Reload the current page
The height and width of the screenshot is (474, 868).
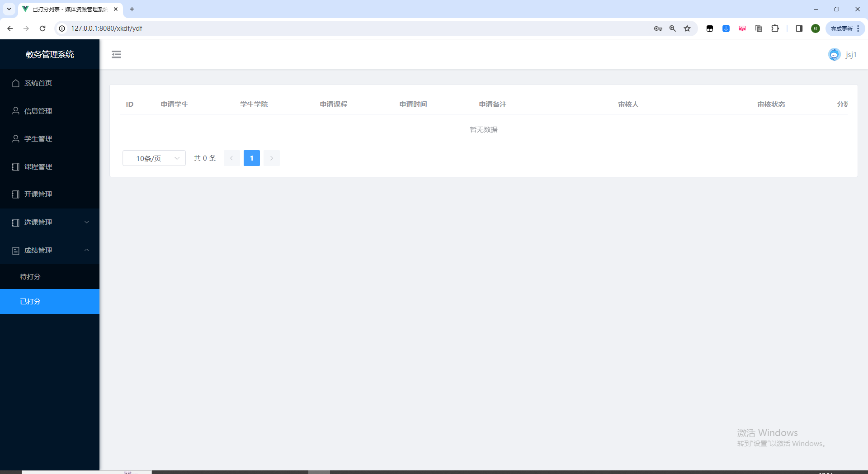pyautogui.click(x=42, y=28)
